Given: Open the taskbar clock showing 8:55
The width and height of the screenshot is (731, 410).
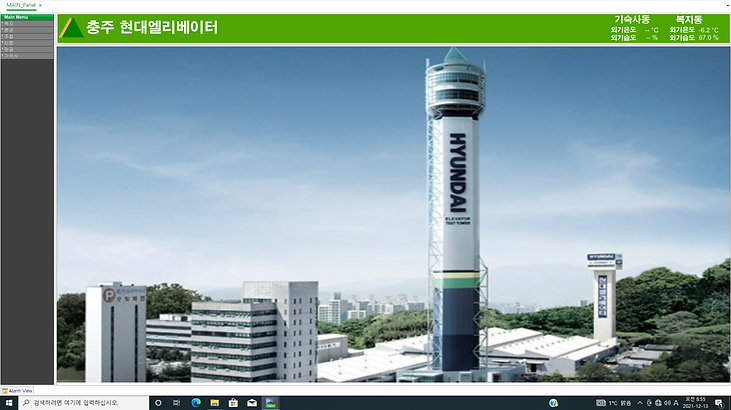Looking at the screenshot, I should (x=695, y=403).
